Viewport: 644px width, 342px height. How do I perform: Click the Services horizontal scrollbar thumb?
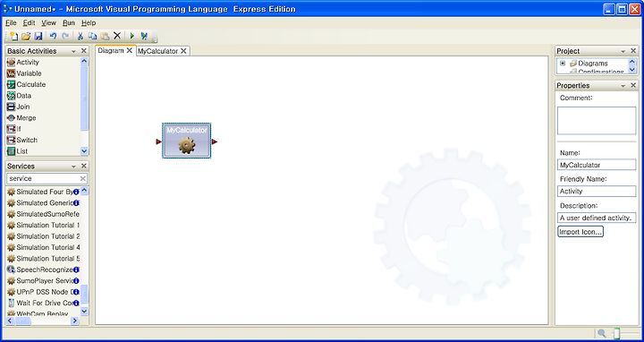tap(23, 321)
